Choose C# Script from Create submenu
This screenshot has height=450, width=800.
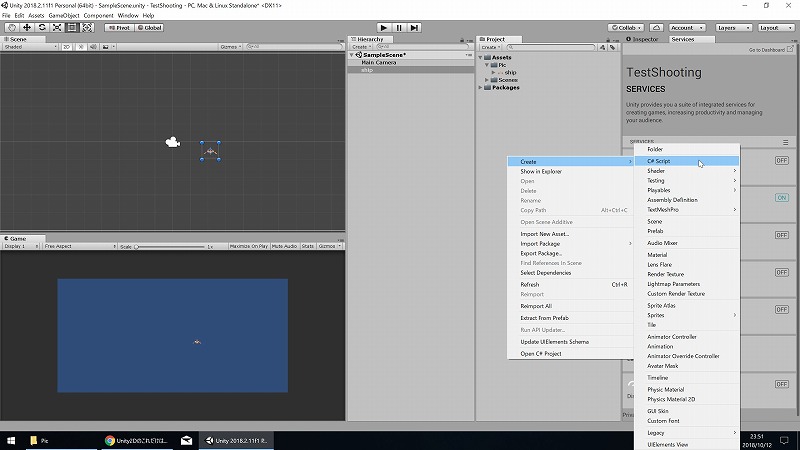(687, 161)
